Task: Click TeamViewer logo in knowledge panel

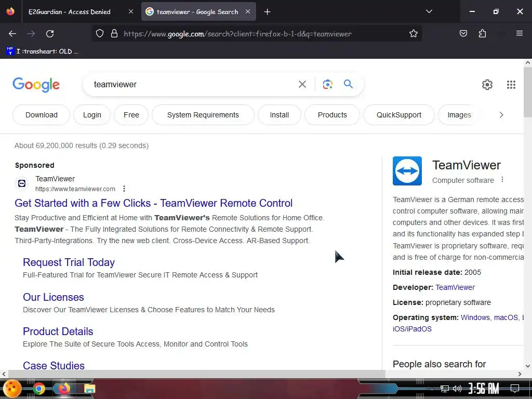Action: [407, 171]
